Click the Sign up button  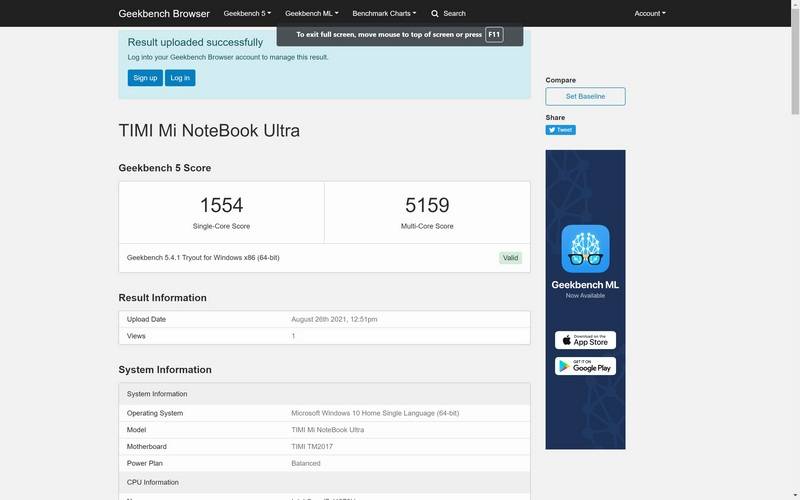tap(145, 78)
